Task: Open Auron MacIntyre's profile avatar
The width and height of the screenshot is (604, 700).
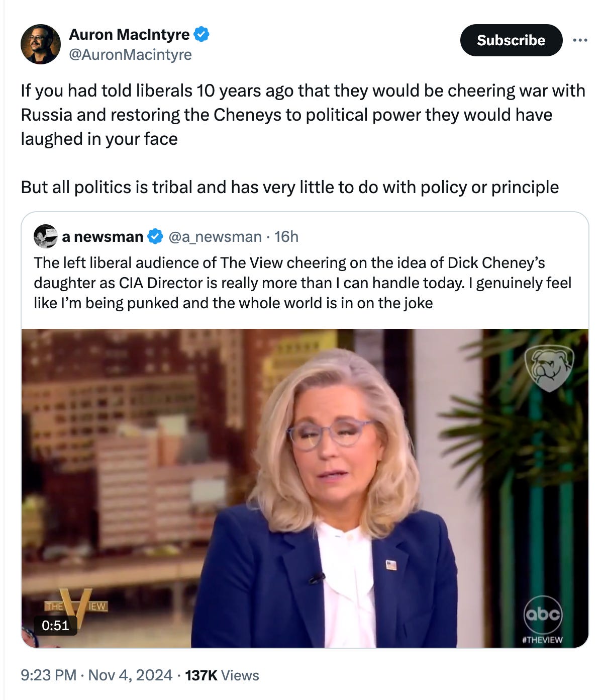Action: point(41,44)
